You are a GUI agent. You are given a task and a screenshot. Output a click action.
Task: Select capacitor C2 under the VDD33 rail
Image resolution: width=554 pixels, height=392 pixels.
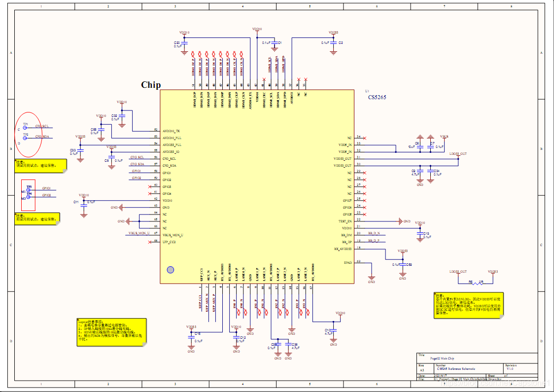[333, 43]
